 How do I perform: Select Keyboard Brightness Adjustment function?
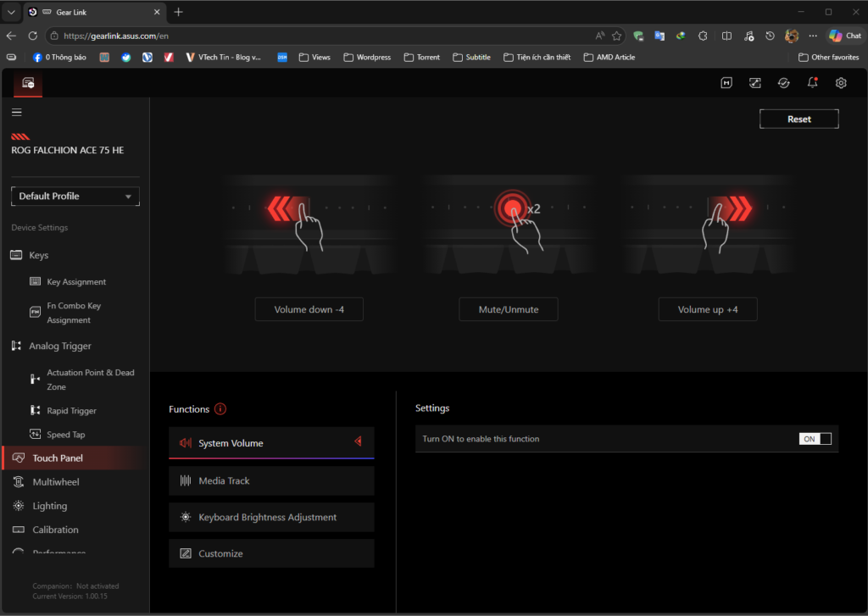pos(271,518)
